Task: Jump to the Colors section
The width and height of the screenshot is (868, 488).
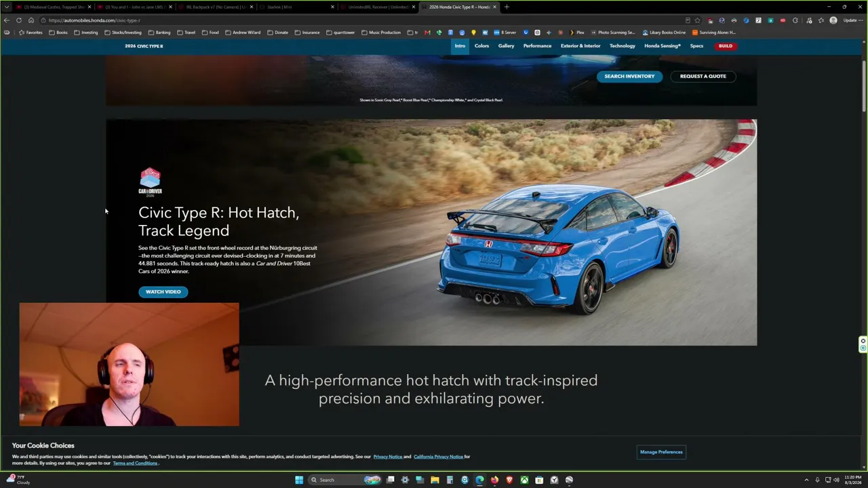Action: click(481, 46)
